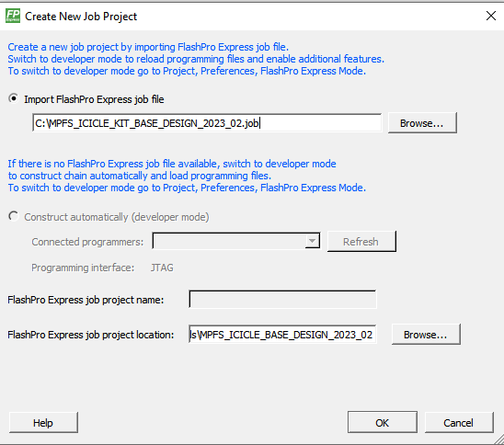This screenshot has height=445, width=504.
Task: Expand the Connected programmers dropdown arrow
Action: coord(312,241)
